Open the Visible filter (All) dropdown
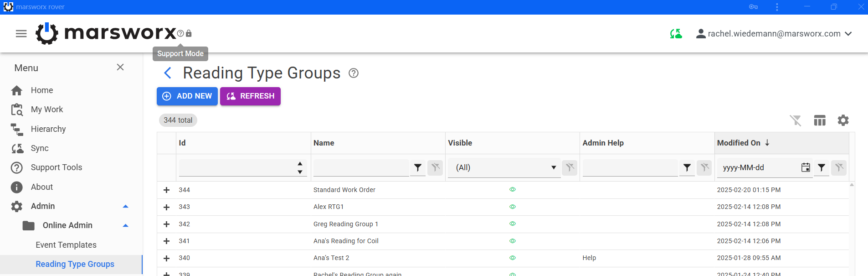The width and height of the screenshot is (868, 276). tap(504, 167)
